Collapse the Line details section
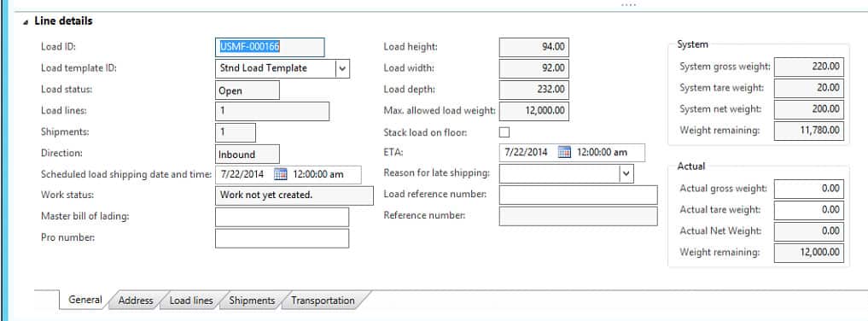The height and width of the screenshot is (321, 868). [26, 21]
